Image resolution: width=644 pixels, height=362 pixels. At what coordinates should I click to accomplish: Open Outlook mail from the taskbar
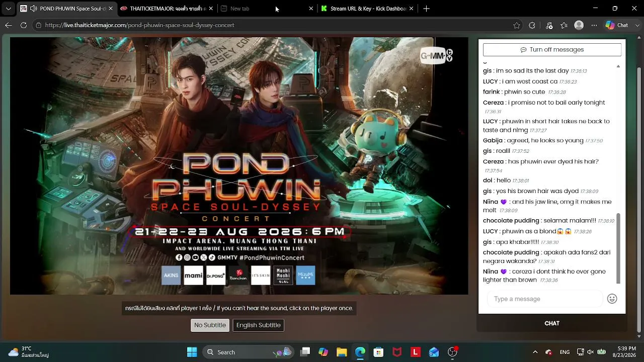tap(434, 352)
